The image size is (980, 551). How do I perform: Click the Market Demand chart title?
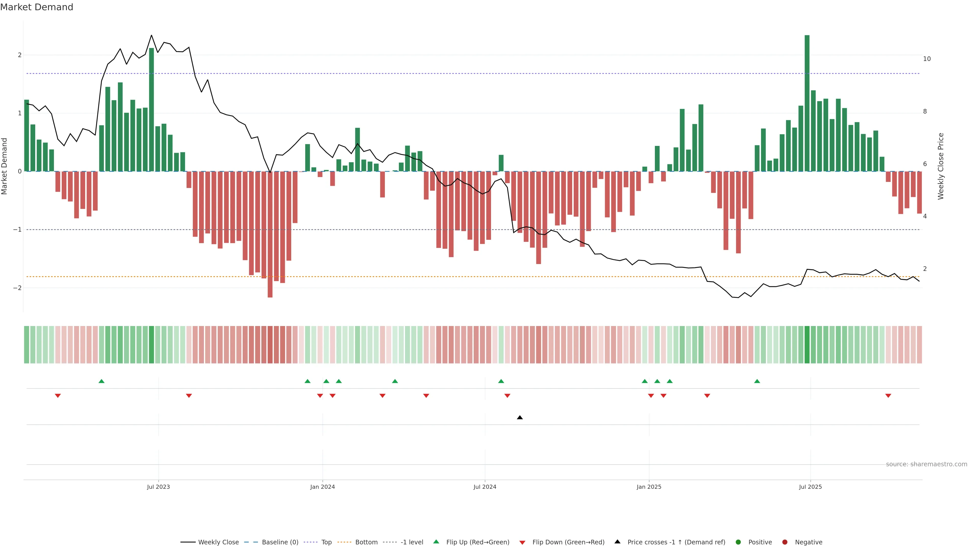(36, 7)
